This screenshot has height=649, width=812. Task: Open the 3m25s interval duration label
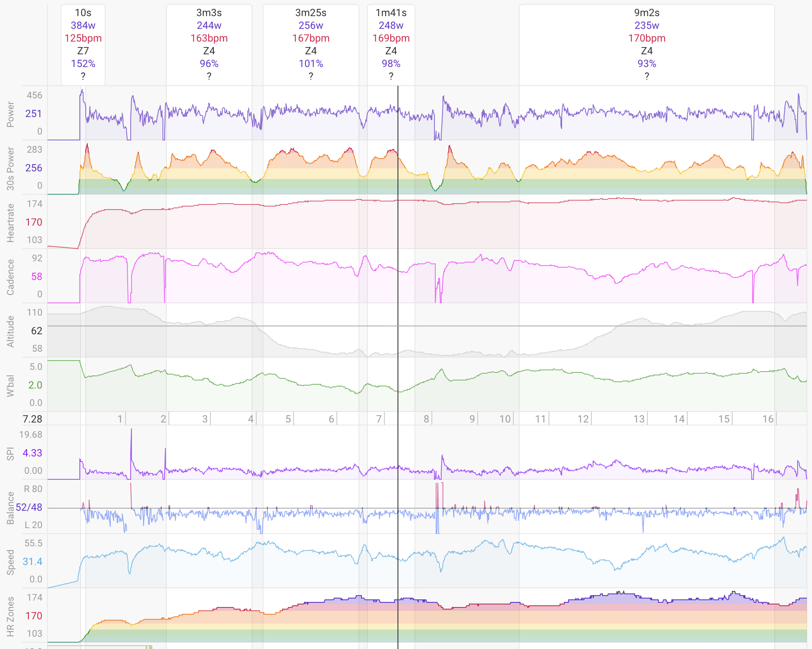tap(311, 13)
